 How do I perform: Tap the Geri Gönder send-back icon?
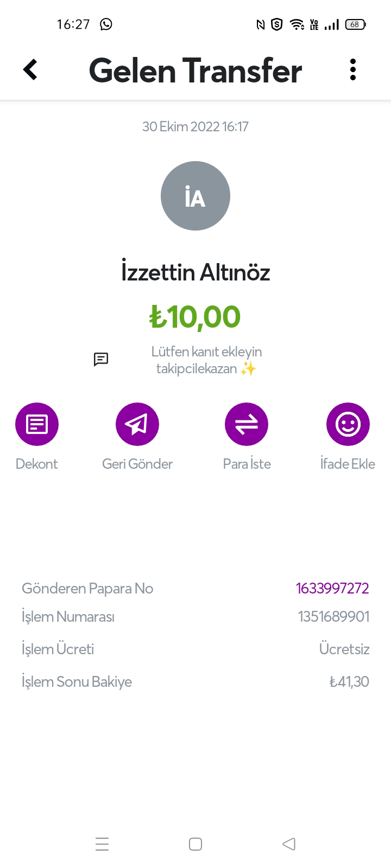point(137,424)
